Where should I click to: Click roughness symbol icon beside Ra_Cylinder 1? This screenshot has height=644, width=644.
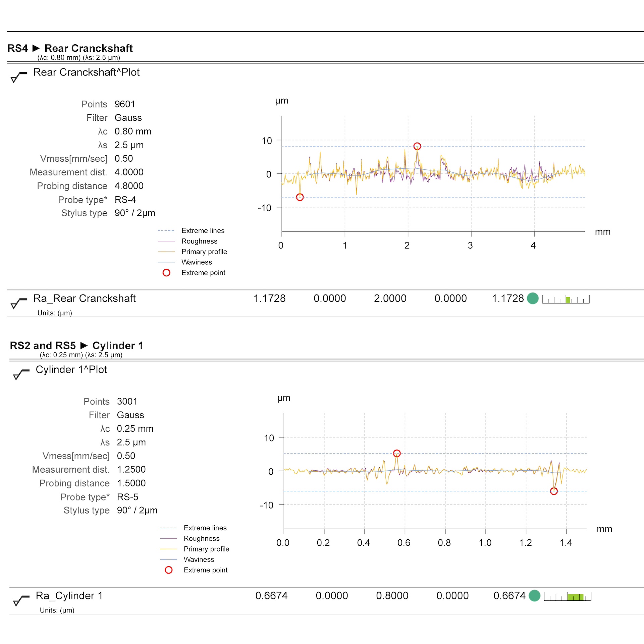pos(21,600)
